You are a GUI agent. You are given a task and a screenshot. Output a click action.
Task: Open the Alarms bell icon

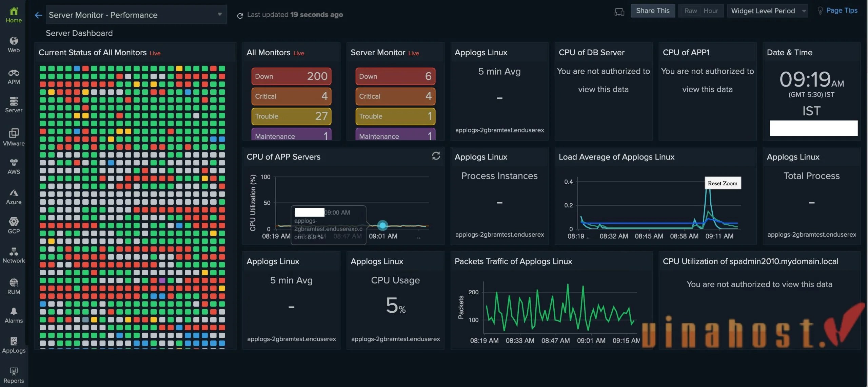pyautogui.click(x=14, y=315)
